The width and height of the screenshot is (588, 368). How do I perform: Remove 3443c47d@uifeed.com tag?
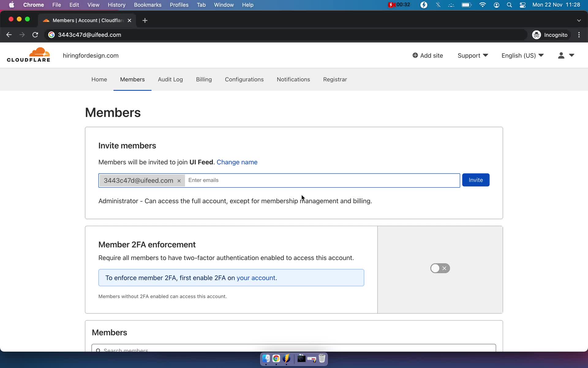click(179, 180)
